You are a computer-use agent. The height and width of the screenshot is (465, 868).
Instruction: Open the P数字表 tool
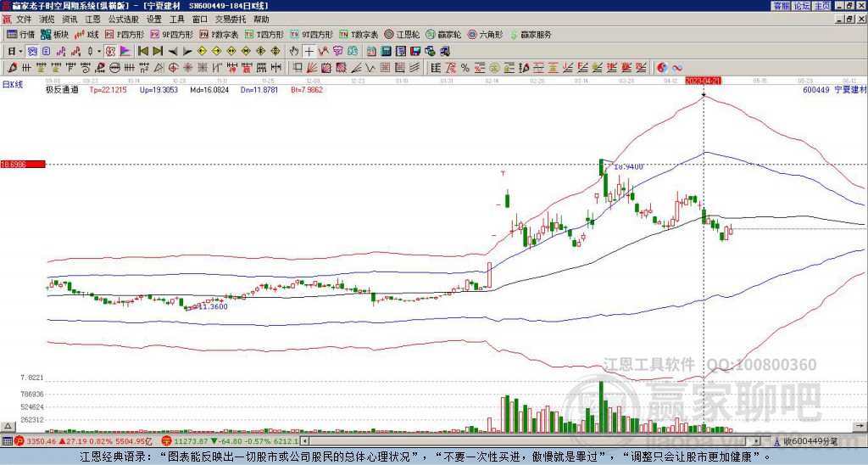(x=220, y=34)
